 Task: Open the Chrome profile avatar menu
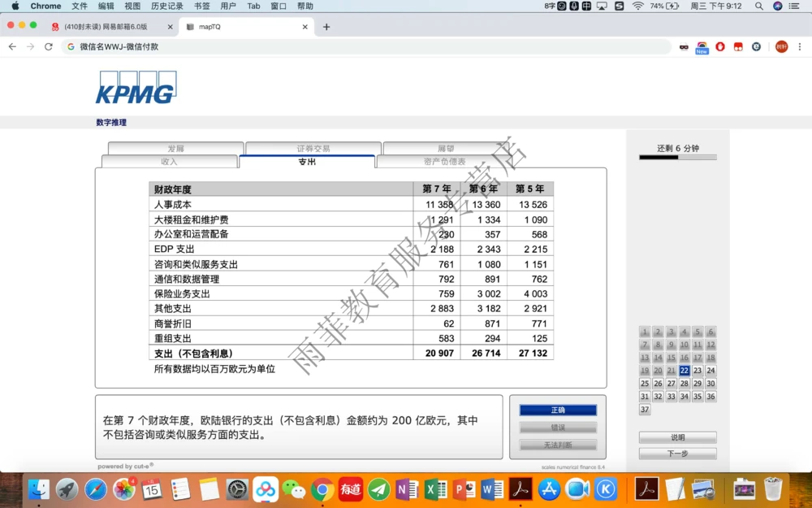(x=782, y=47)
